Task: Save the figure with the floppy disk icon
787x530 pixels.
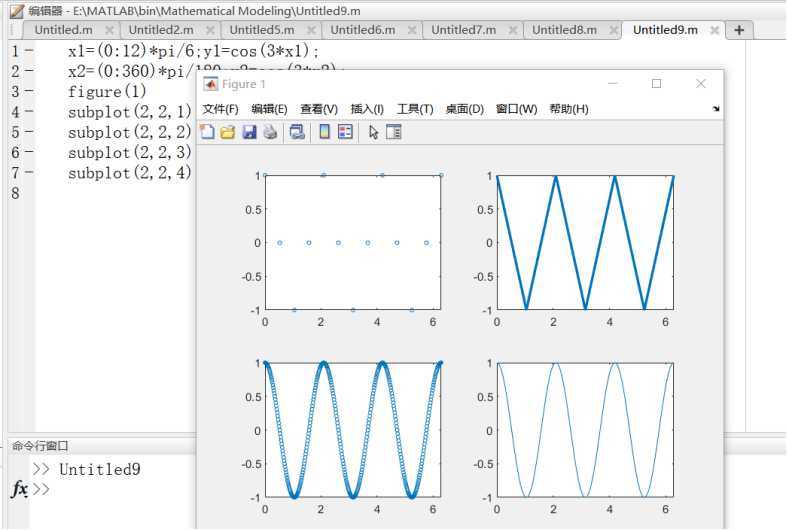Action: pos(249,132)
